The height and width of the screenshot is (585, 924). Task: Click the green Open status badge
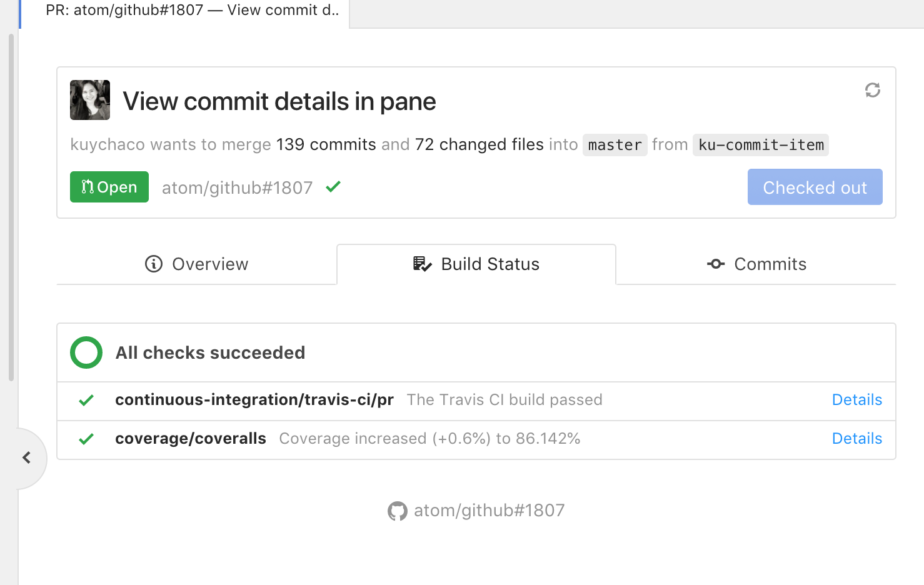click(109, 187)
